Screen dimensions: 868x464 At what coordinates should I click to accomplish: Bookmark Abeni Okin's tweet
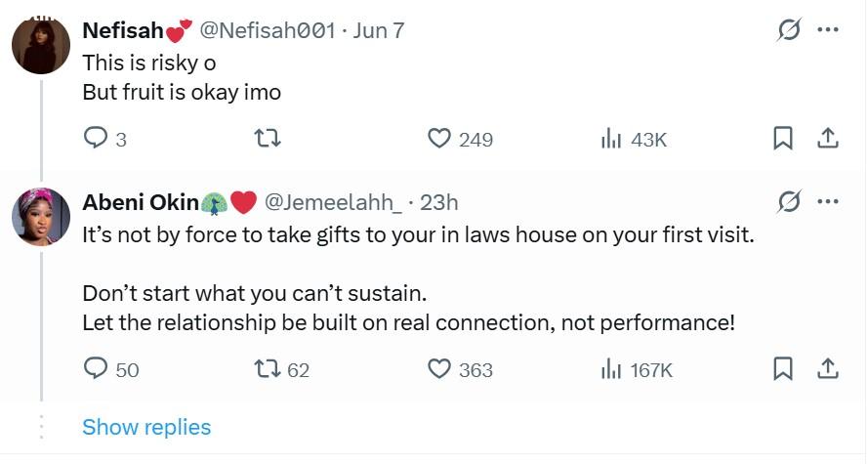click(783, 369)
